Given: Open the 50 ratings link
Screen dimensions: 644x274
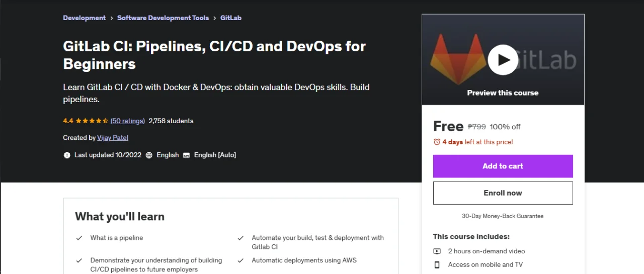Looking at the screenshot, I should coord(128,121).
